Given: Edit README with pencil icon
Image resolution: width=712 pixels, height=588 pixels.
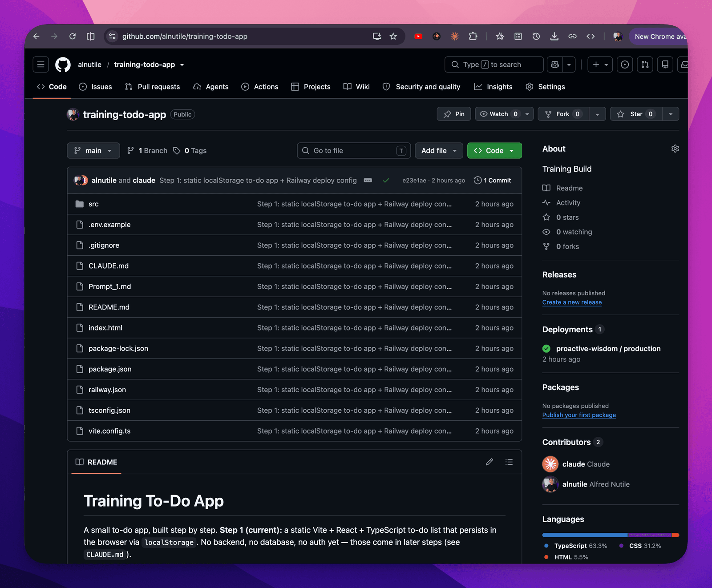Looking at the screenshot, I should pos(489,462).
